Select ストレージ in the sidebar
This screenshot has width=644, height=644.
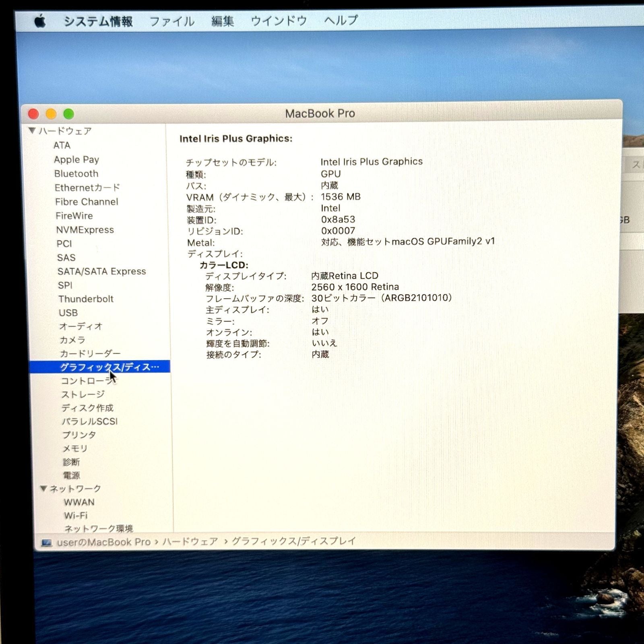pyautogui.click(x=83, y=394)
